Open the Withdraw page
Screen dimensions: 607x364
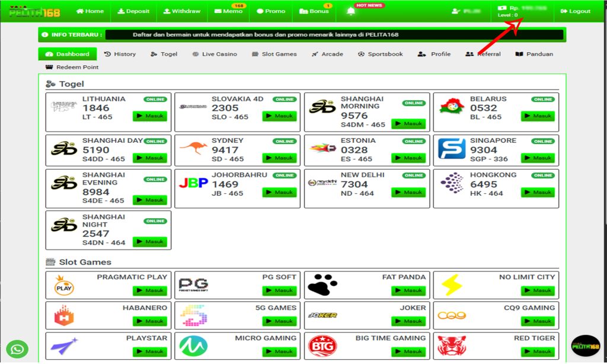coord(182,11)
